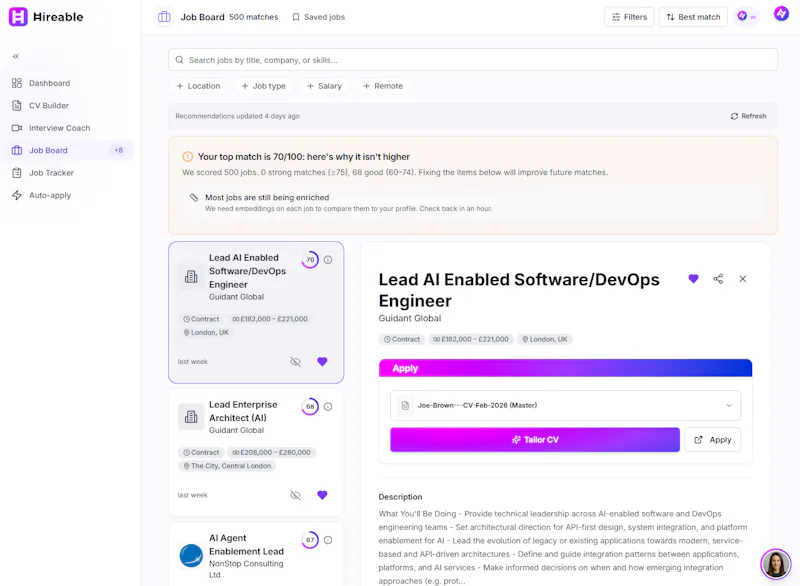Click the Contract tag in detail panel
The width and height of the screenshot is (800, 586).
click(402, 339)
